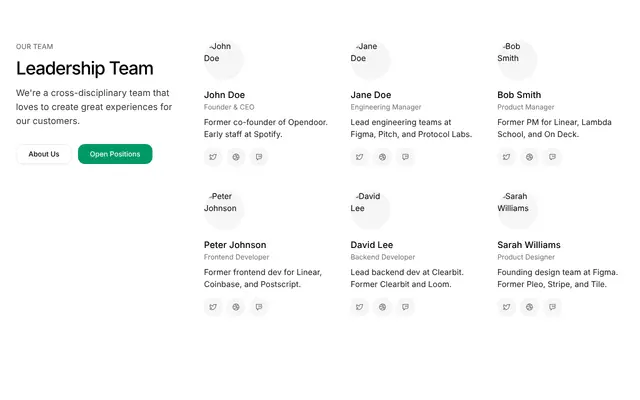Open Peter Johnson's Twitter icon
The width and height of the screenshot is (640, 400).
(213, 307)
